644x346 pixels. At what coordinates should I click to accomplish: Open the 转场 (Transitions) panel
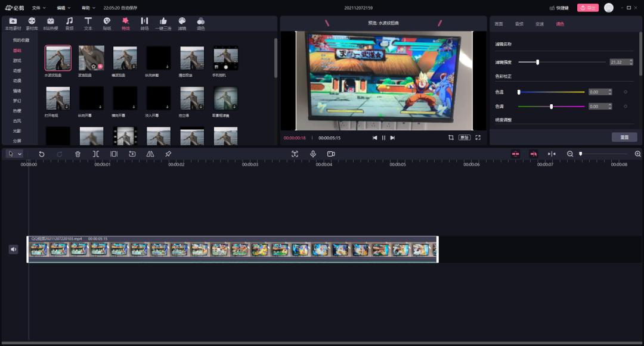(144, 23)
